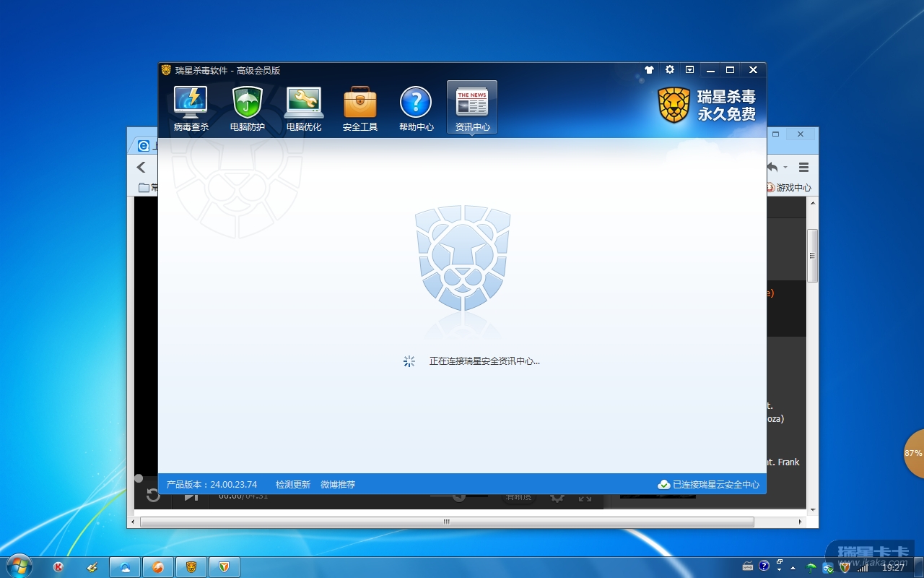The width and height of the screenshot is (924, 578).
Task: Open the 电脑优化 computer optimization section
Action: tap(304, 108)
